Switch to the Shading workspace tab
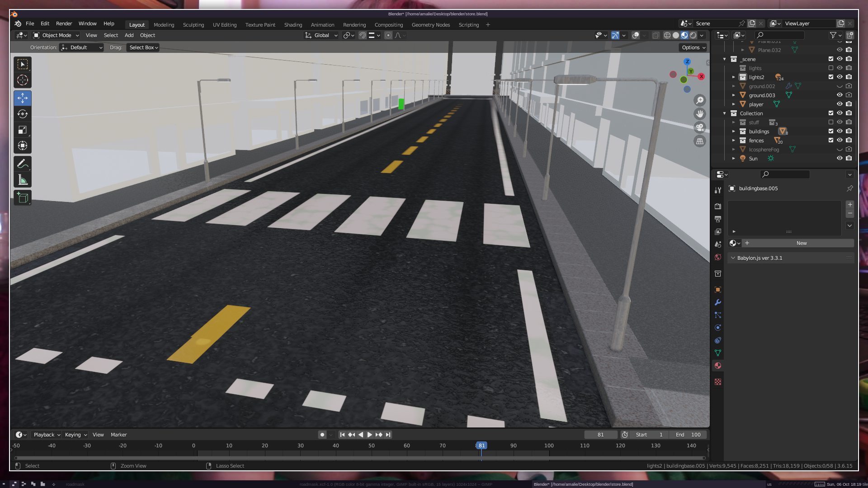The width and height of the screenshot is (868, 488). 293,25
